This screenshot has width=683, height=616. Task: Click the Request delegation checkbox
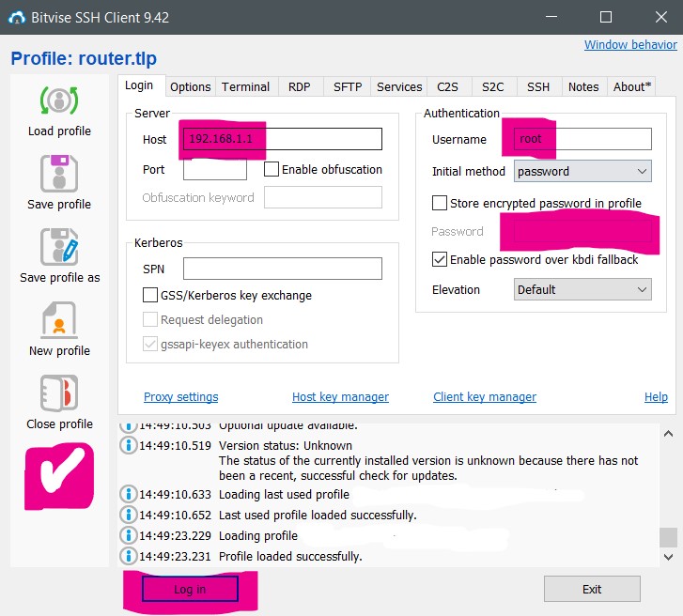pyautogui.click(x=150, y=319)
